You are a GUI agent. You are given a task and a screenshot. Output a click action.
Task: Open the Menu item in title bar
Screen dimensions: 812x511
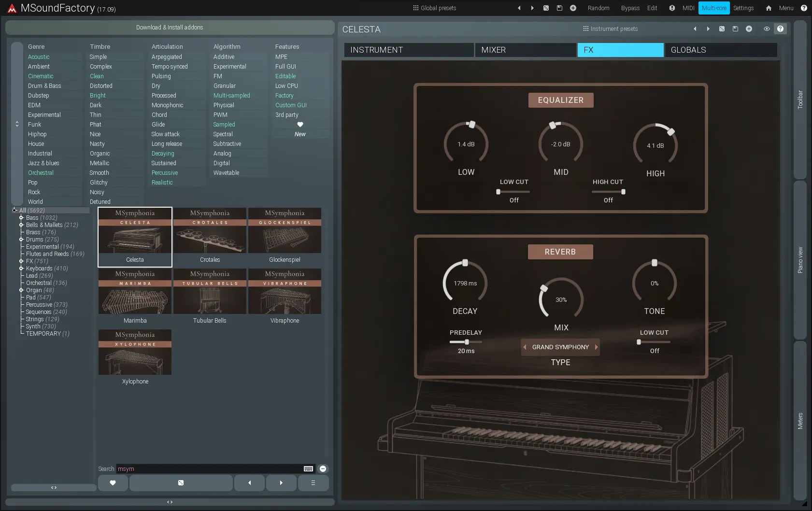[786, 8]
